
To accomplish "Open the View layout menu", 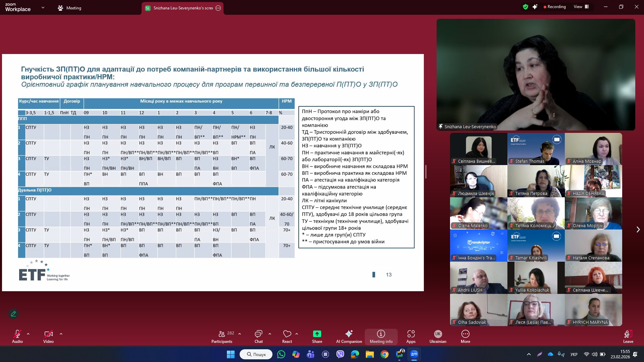I will tap(581, 7).
